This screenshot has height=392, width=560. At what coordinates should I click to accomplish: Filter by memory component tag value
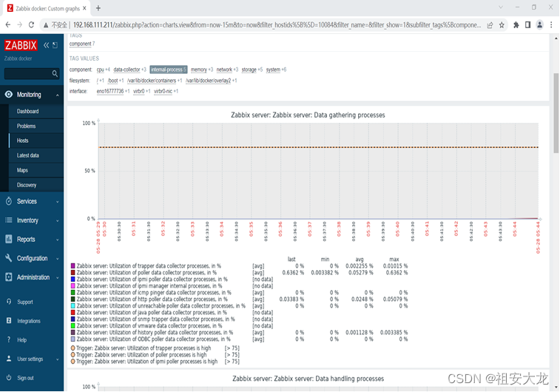tap(199, 70)
